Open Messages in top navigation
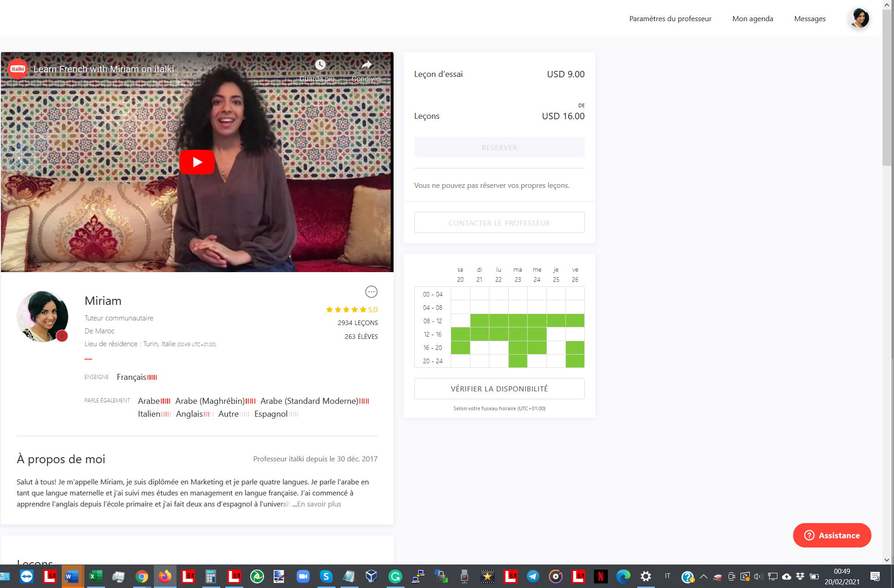This screenshot has height=588, width=894. (810, 19)
